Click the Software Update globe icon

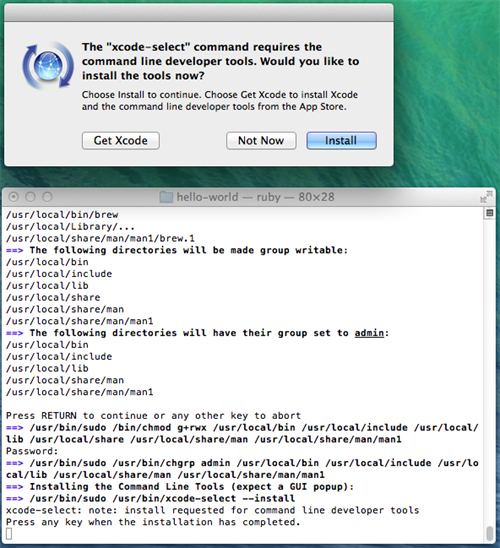(48, 65)
